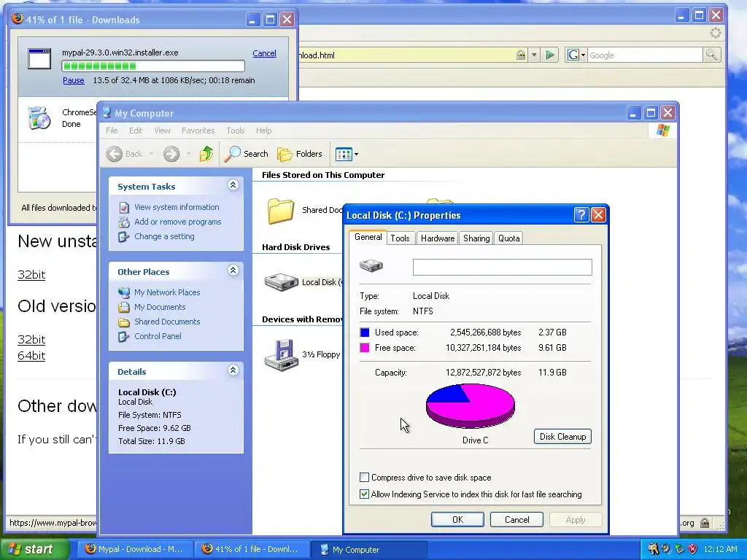Click the Back arrow icon in My Computer
This screenshot has width=747, height=560.
pos(115,154)
